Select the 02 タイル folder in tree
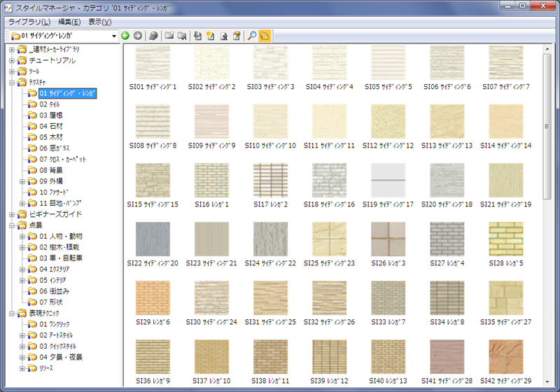This screenshot has width=560, height=392. pos(49,104)
